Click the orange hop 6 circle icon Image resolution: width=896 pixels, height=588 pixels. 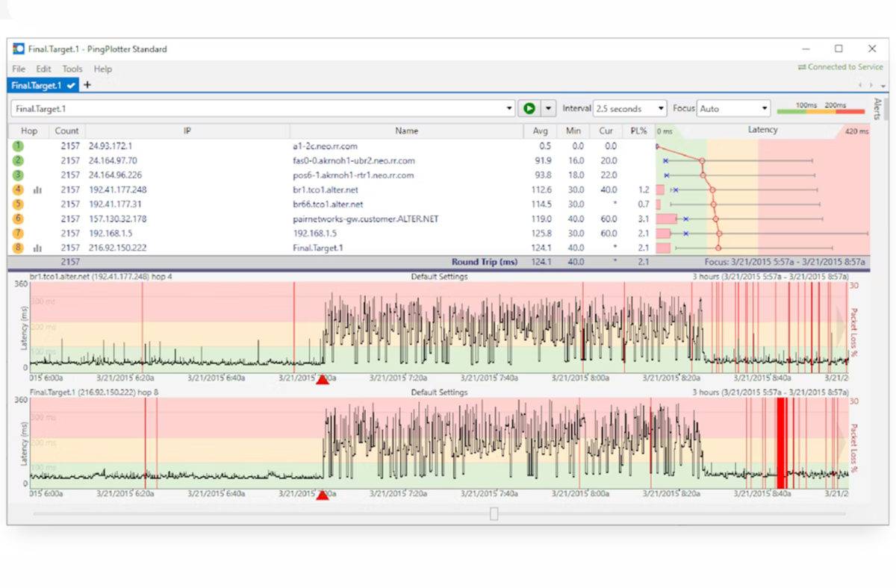pos(18,219)
